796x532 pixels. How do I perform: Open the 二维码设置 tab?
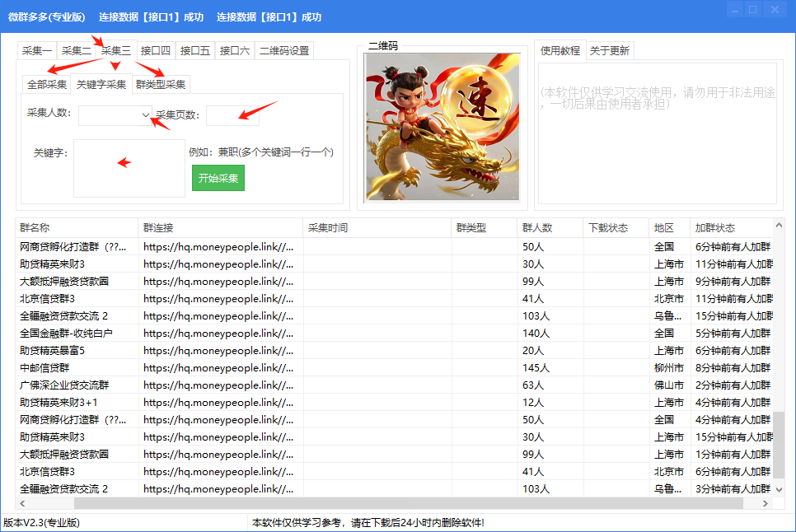tap(284, 51)
